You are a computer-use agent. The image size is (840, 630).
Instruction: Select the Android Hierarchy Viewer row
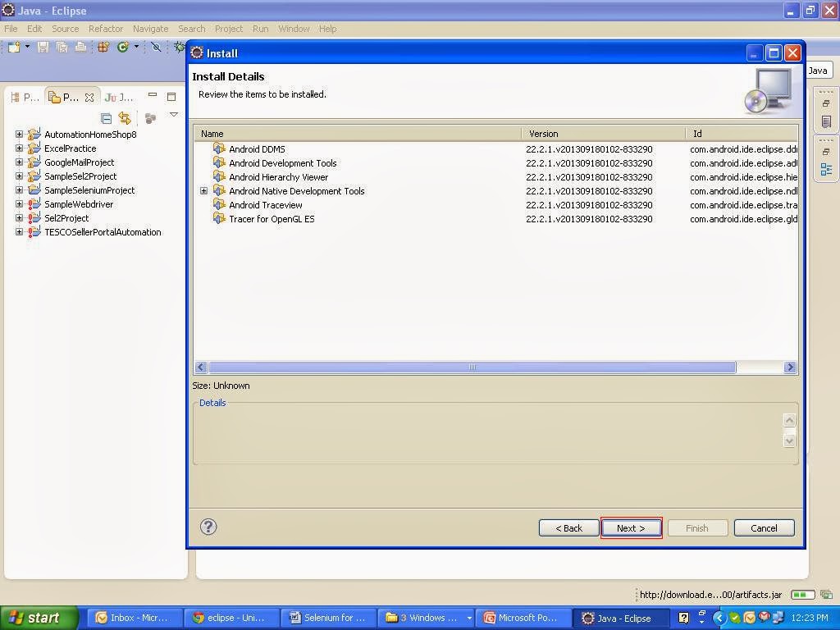coord(495,177)
